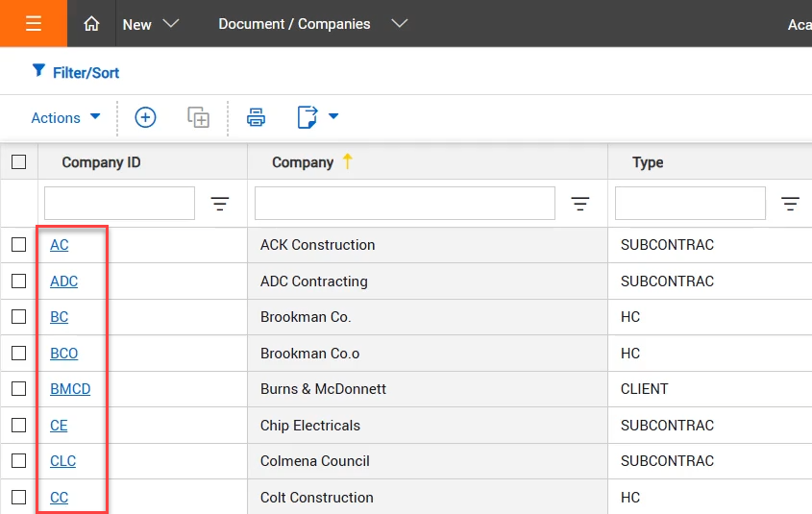This screenshot has width=812, height=514.
Task: Open the orange hamburger main menu
Action: click(33, 23)
